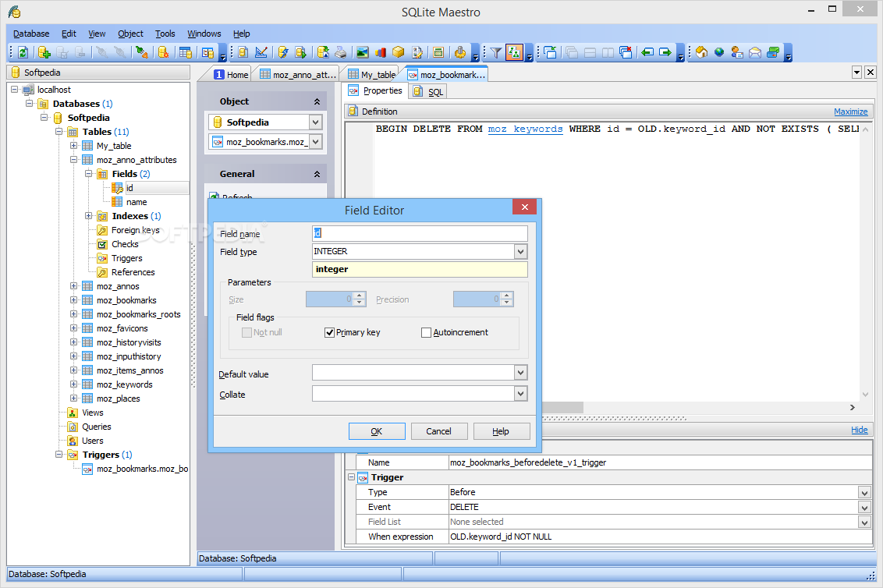The height and width of the screenshot is (588, 883).
Task: Collapse the General panel section chevron
Action: coord(317,174)
